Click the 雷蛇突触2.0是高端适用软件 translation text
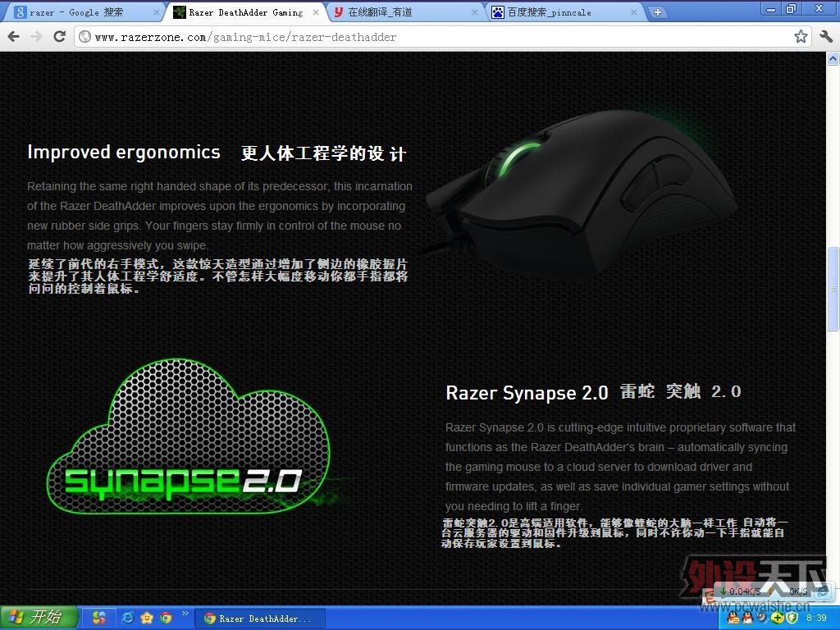The width and height of the screenshot is (840, 630). (x=614, y=532)
